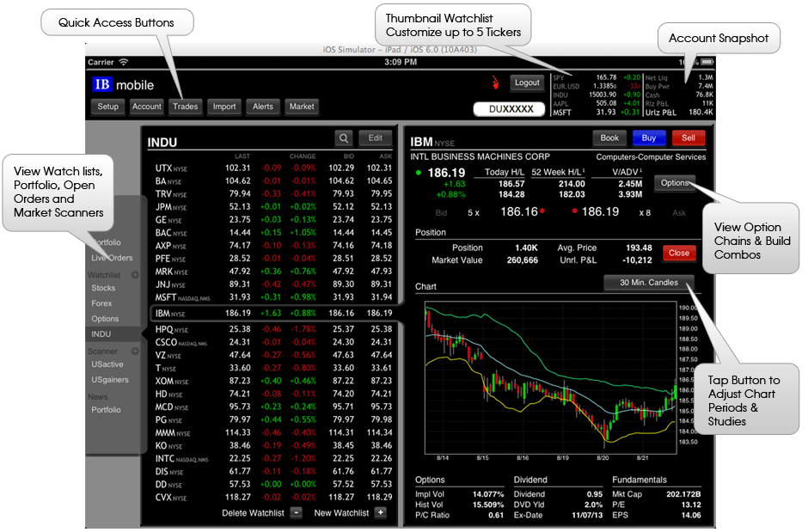Viewport: 808px width, 532px height.
Task: Open the Setup quick access button
Action: pyautogui.click(x=108, y=107)
